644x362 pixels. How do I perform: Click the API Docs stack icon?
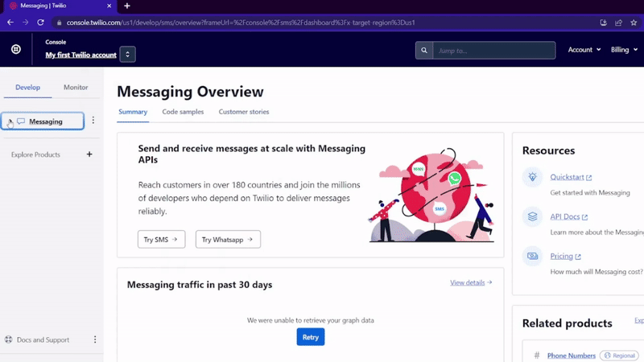(532, 216)
